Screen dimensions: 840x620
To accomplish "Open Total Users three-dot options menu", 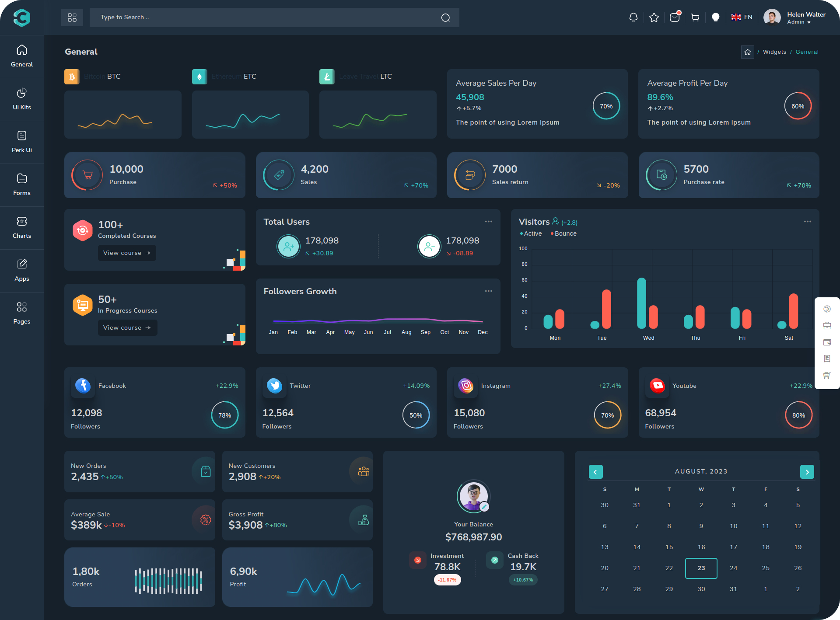I will click(488, 222).
